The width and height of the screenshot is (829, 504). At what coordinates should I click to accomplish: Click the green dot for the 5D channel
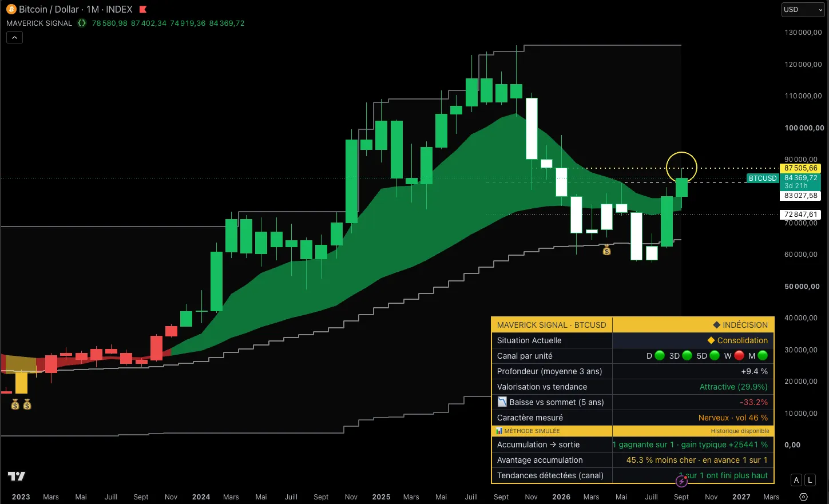click(715, 356)
